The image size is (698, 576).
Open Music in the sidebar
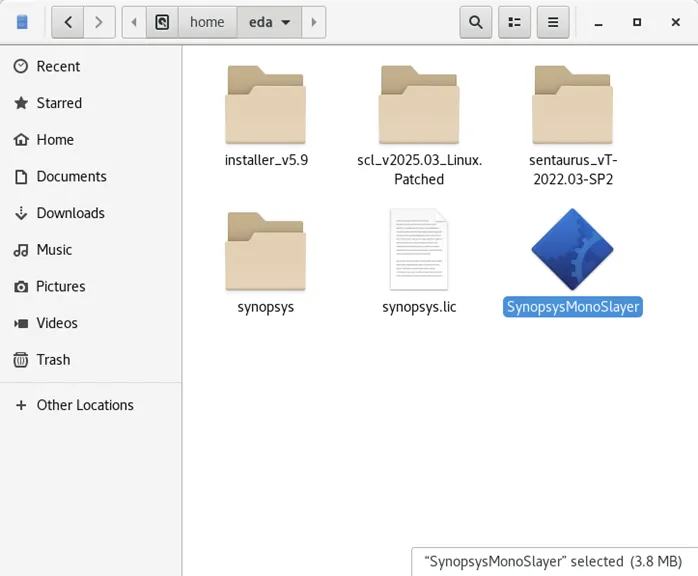click(x=91, y=250)
